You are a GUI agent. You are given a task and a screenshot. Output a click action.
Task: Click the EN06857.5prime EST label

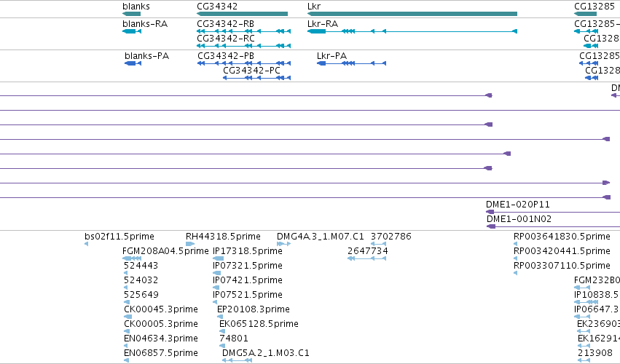(160, 353)
